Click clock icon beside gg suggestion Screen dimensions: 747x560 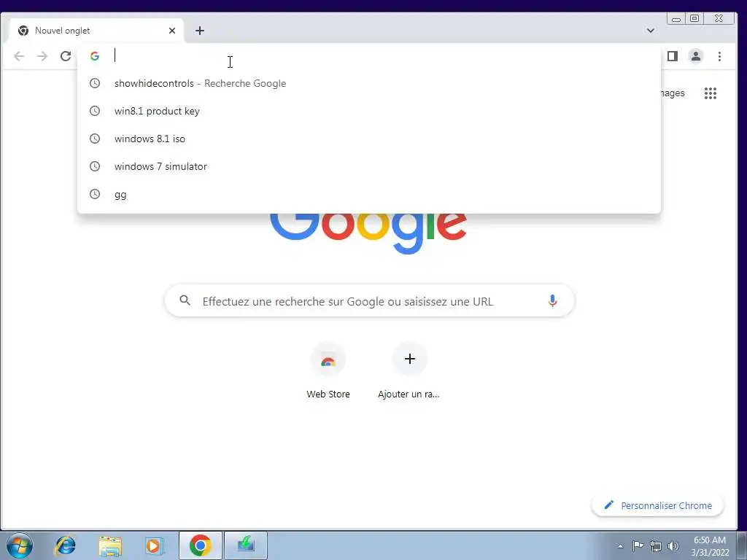click(95, 194)
